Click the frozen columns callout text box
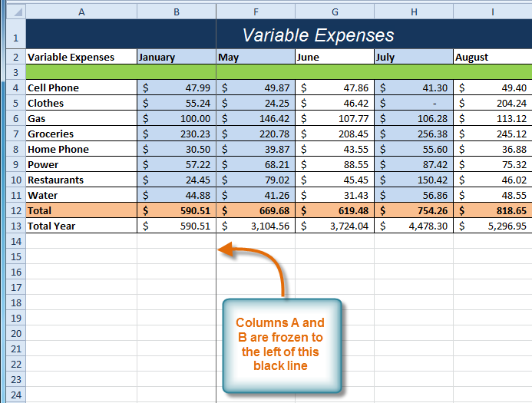The height and width of the screenshot is (403, 532). click(283, 344)
